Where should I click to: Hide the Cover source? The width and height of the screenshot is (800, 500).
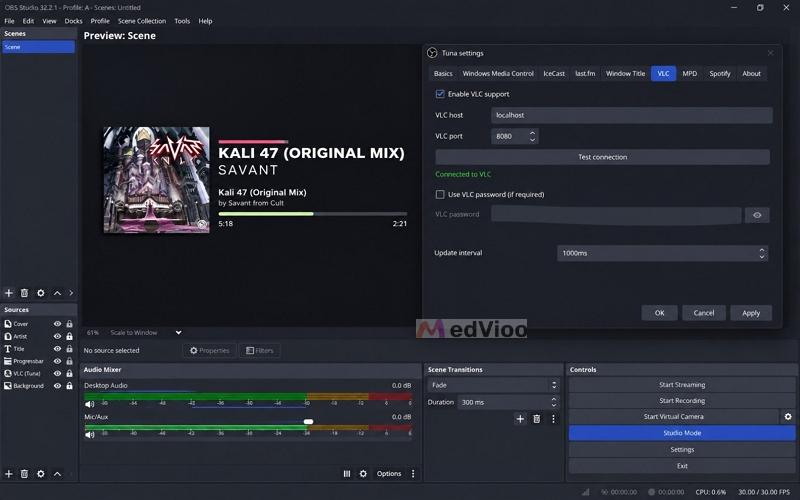(57, 324)
